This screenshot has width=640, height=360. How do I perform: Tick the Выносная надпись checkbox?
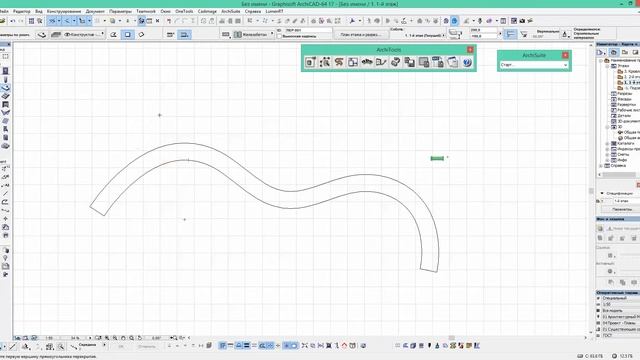click(280, 36)
